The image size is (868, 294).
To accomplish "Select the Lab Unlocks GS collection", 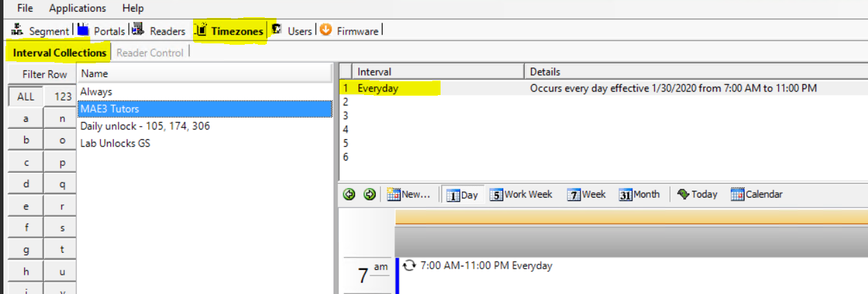I will click(205, 143).
